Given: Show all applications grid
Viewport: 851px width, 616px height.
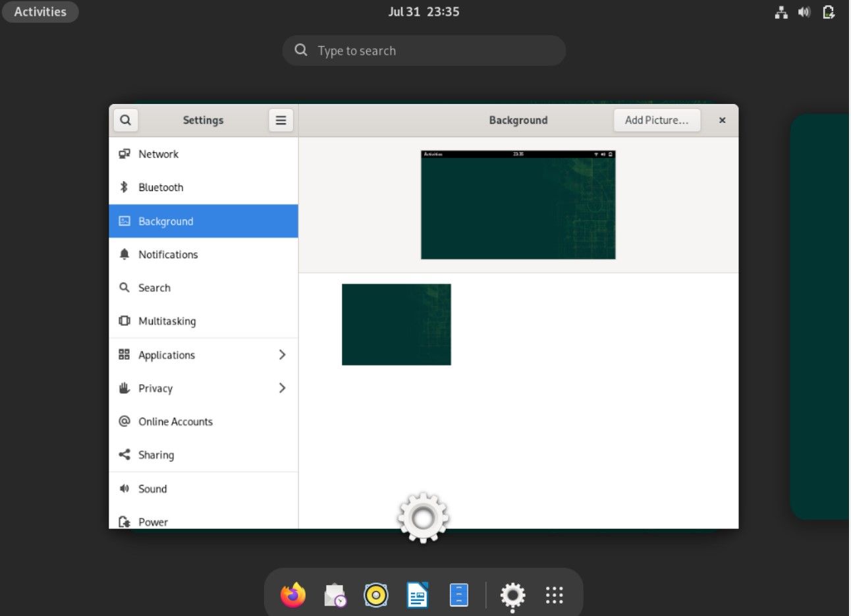Looking at the screenshot, I should (x=555, y=596).
